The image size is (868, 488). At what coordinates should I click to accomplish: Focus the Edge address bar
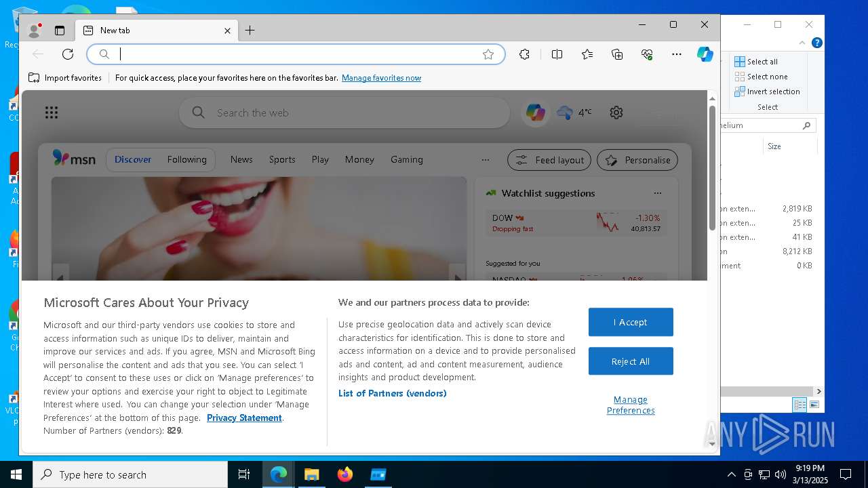click(296, 54)
